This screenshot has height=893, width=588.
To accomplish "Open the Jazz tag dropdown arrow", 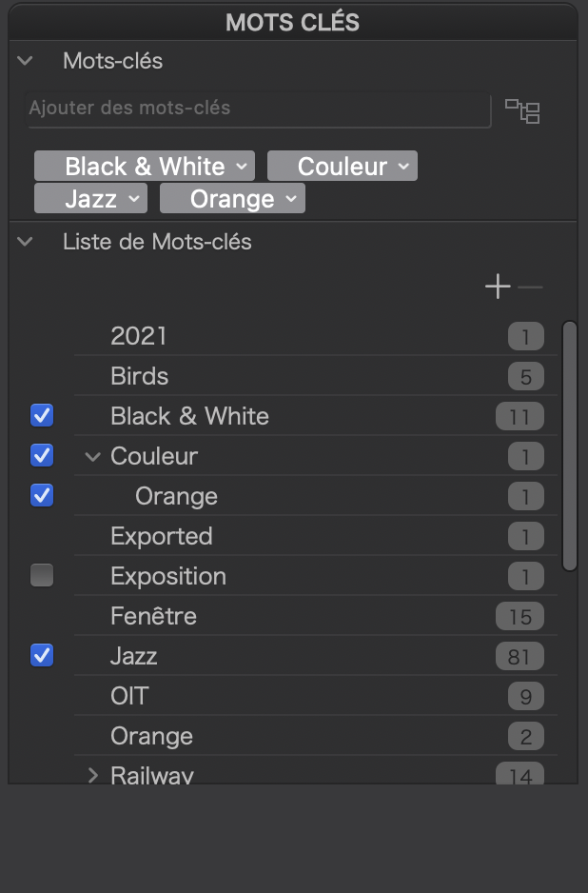I will [x=134, y=199].
